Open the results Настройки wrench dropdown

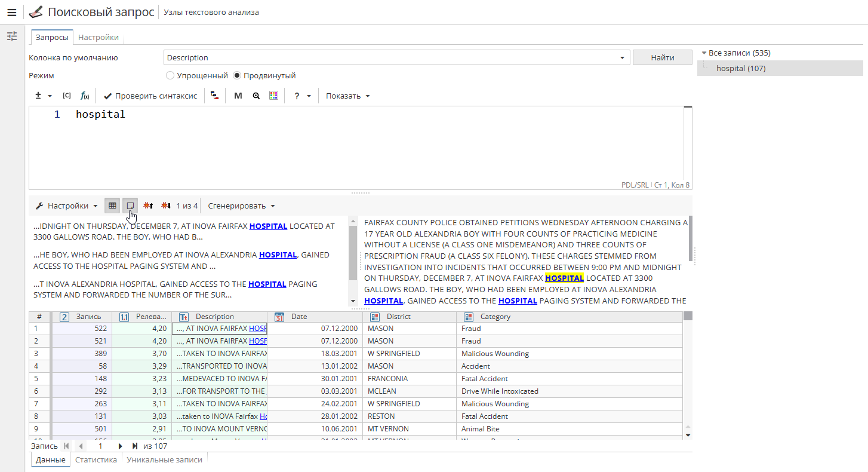coord(67,206)
